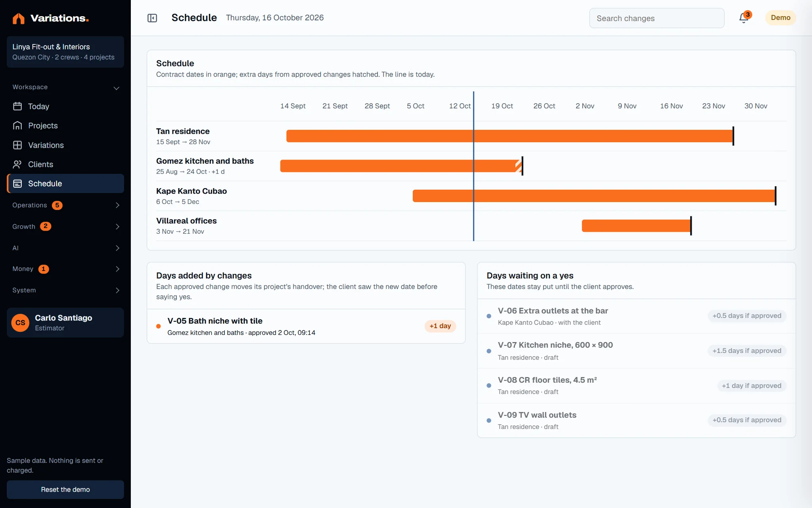
Task: Click Reset the demo button
Action: click(65, 489)
